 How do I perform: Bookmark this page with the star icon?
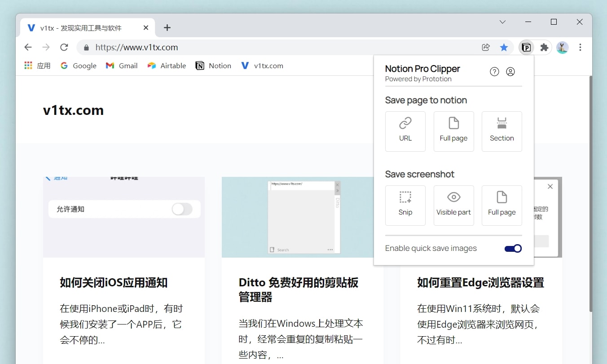504,47
